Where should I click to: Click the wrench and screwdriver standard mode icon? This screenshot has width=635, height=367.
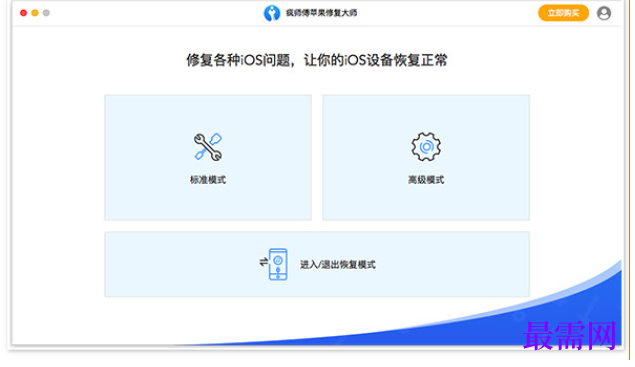click(208, 147)
